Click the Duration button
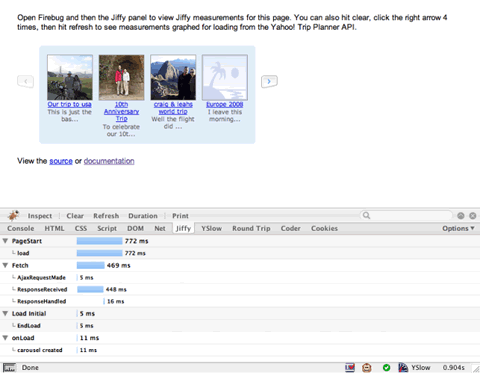 point(143,216)
